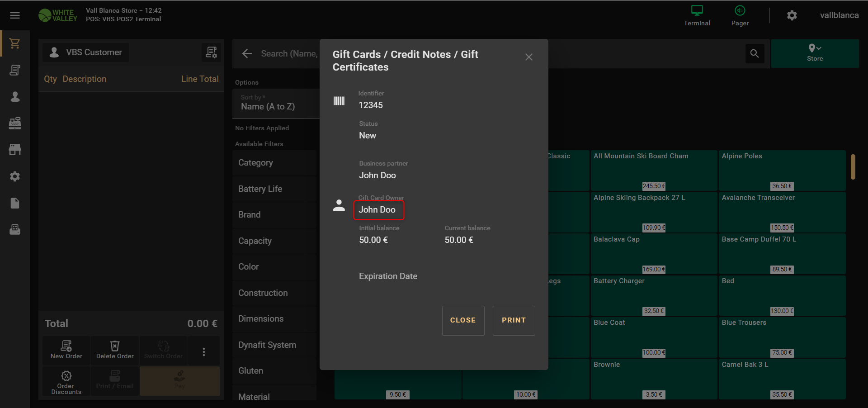Open the customers sidebar icon
868x408 pixels.
[x=15, y=97]
